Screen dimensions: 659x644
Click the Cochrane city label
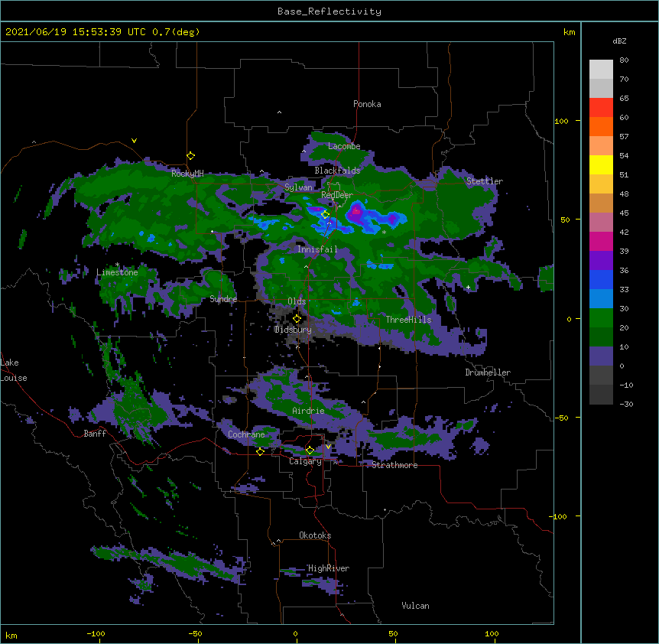pos(246,434)
